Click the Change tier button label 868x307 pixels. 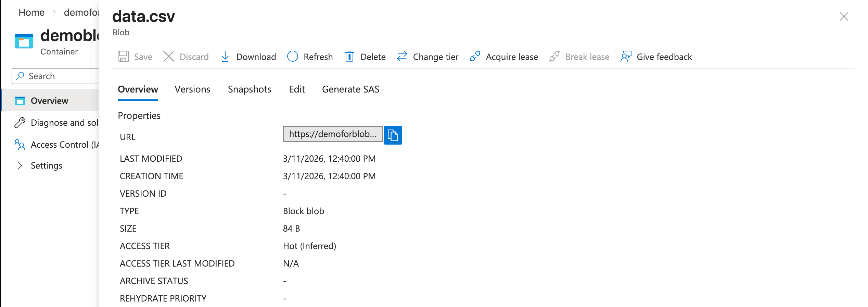pyautogui.click(x=436, y=57)
